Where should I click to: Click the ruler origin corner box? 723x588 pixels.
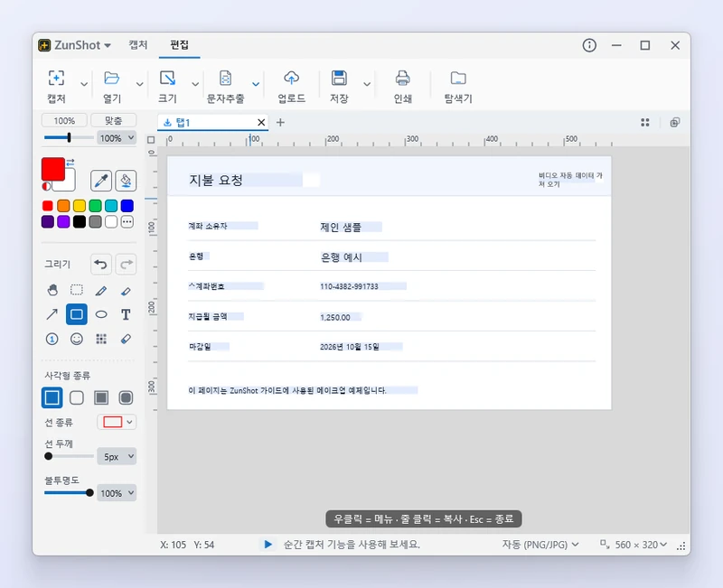click(151, 140)
